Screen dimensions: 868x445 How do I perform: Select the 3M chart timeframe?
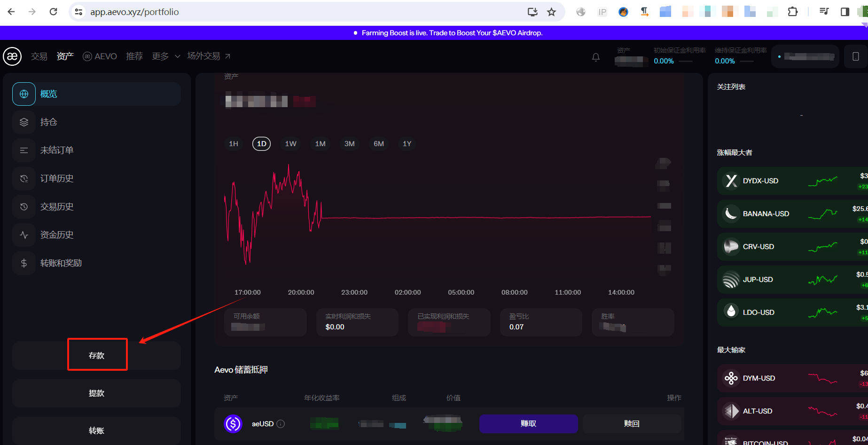[350, 144]
